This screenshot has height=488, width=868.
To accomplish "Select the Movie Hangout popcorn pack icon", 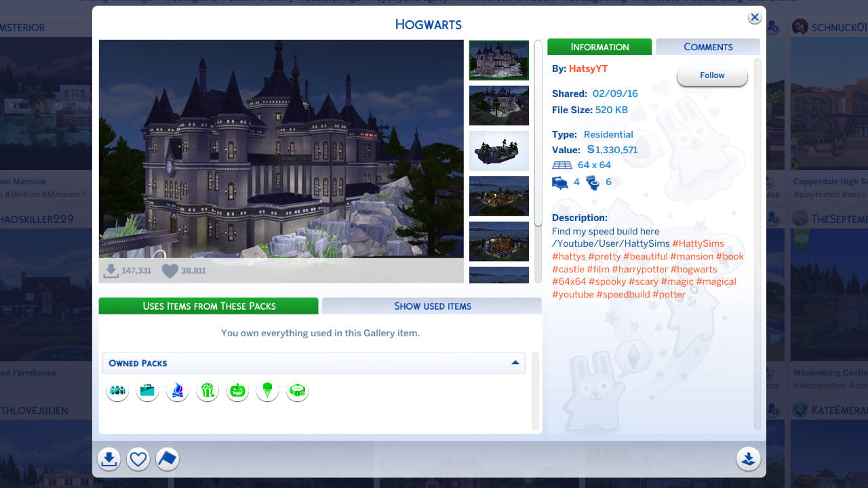I will (208, 390).
